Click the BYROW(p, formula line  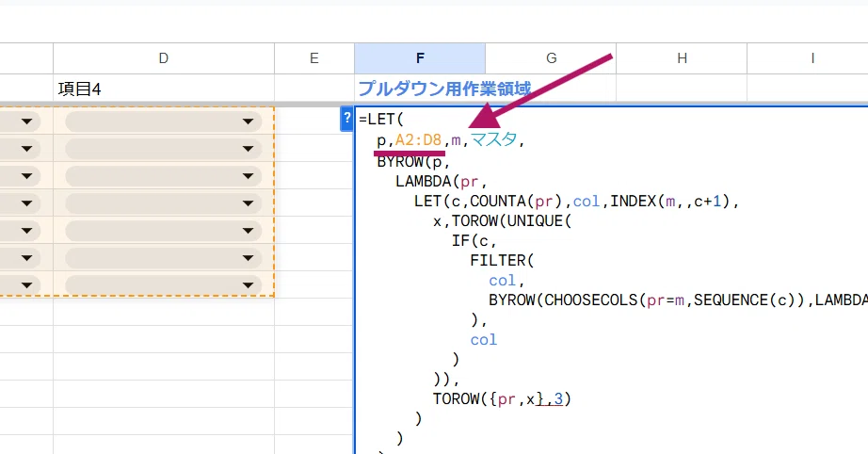413,162
